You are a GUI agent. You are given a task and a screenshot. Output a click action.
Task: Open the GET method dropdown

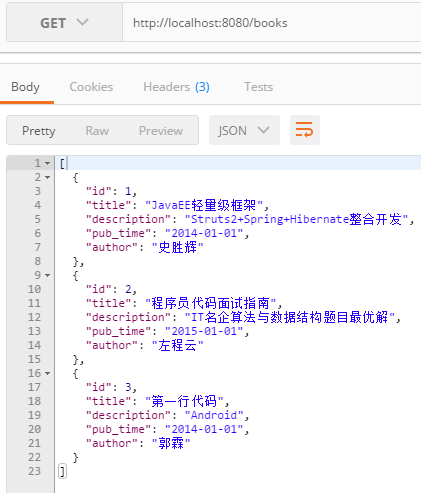pyautogui.click(x=64, y=23)
